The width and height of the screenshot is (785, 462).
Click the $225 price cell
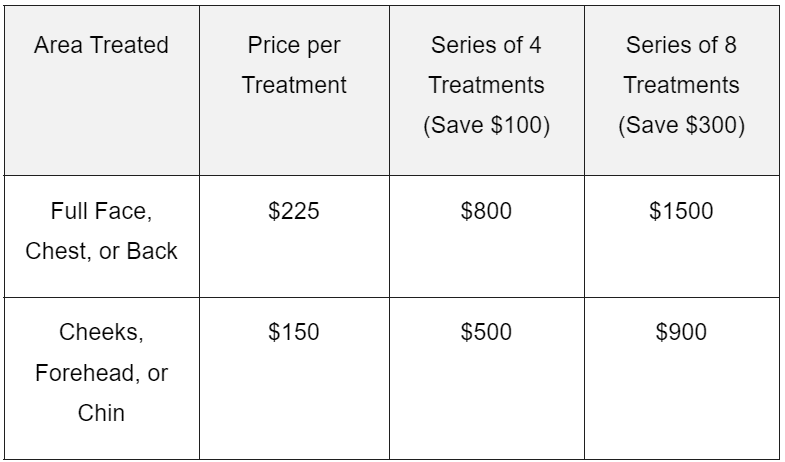point(294,211)
